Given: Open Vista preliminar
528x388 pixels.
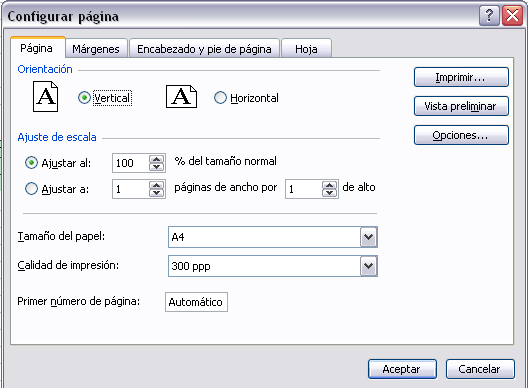Looking at the screenshot, I should pyautogui.click(x=461, y=106).
